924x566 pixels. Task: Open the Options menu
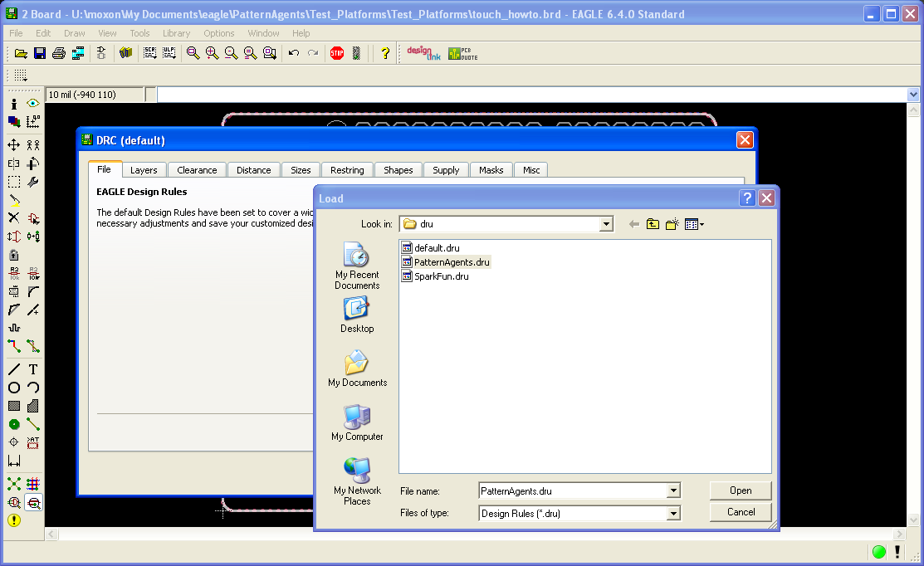coord(218,33)
